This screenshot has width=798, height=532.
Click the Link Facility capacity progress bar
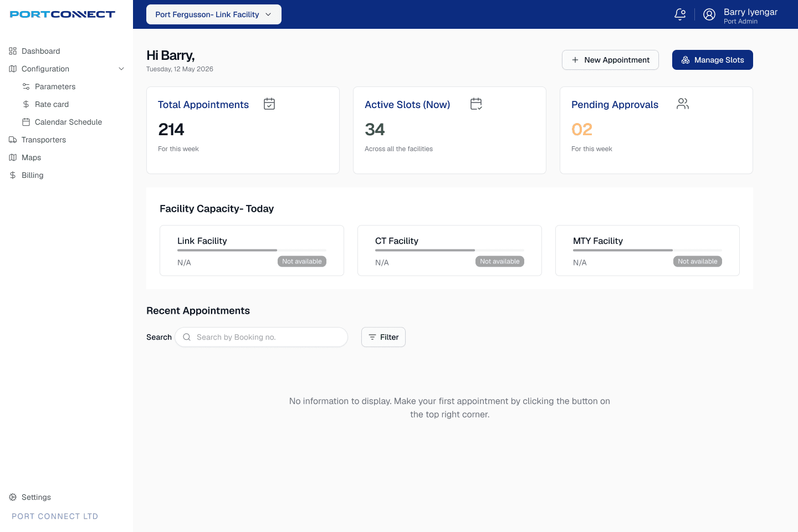point(252,250)
